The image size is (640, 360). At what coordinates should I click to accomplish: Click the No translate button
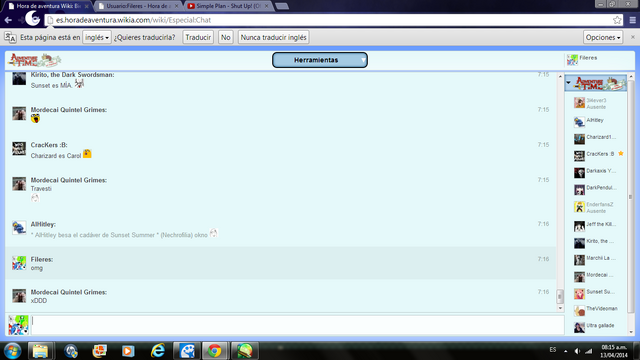[x=226, y=37]
